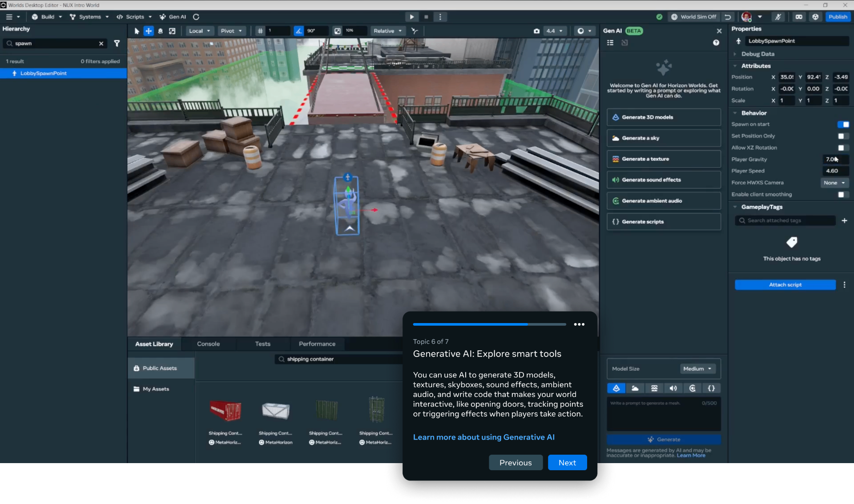Close the Gen AI panel

coord(719,31)
